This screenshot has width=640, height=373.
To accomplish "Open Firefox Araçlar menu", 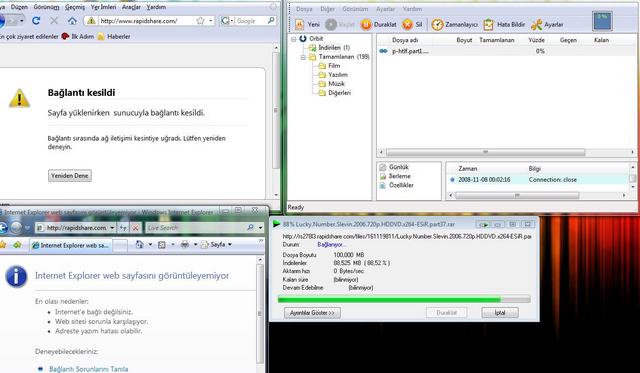I will click(x=131, y=7).
